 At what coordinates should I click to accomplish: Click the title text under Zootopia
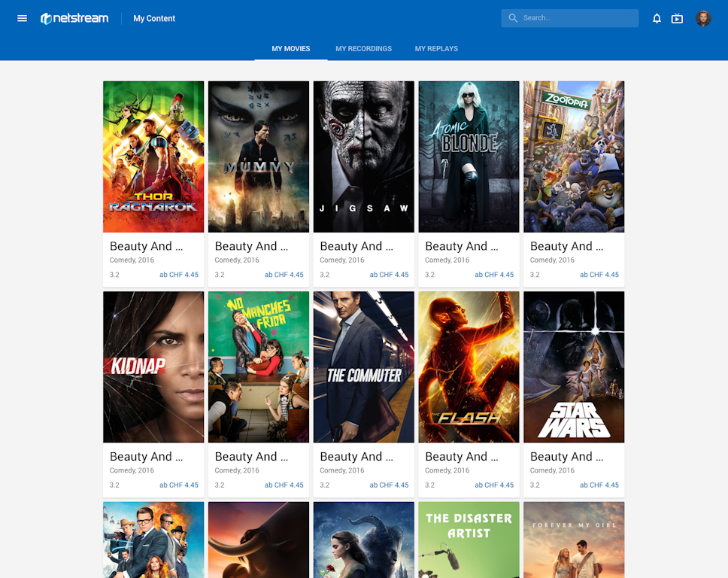tap(567, 246)
